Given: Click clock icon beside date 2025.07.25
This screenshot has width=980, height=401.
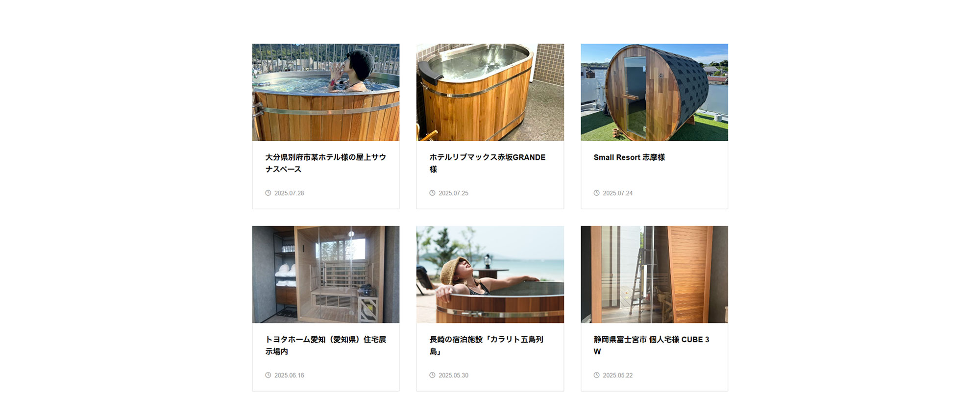Looking at the screenshot, I should [x=432, y=193].
